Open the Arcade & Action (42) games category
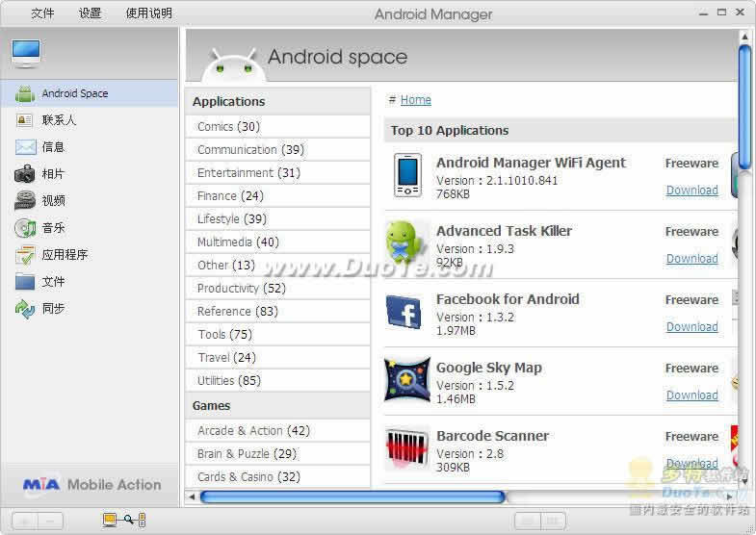 (x=277, y=430)
